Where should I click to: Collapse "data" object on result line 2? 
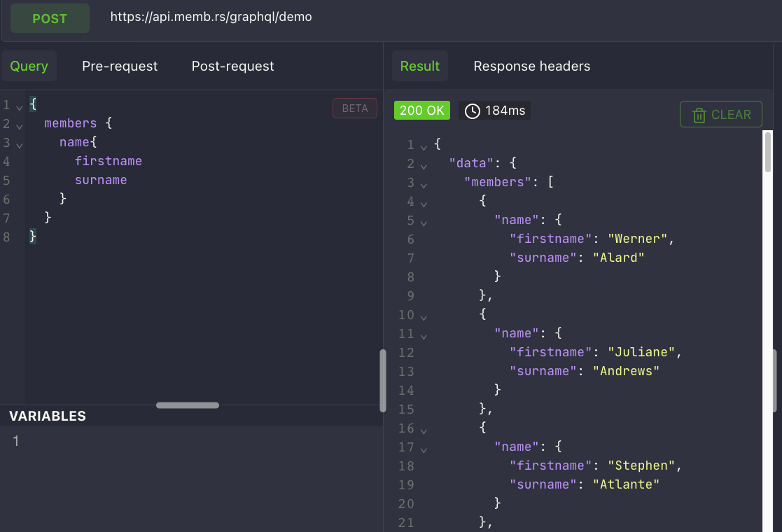click(x=423, y=166)
